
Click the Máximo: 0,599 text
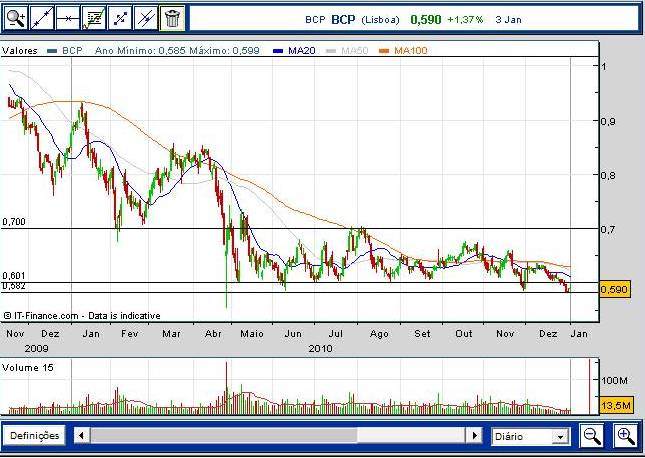(224, 51)
